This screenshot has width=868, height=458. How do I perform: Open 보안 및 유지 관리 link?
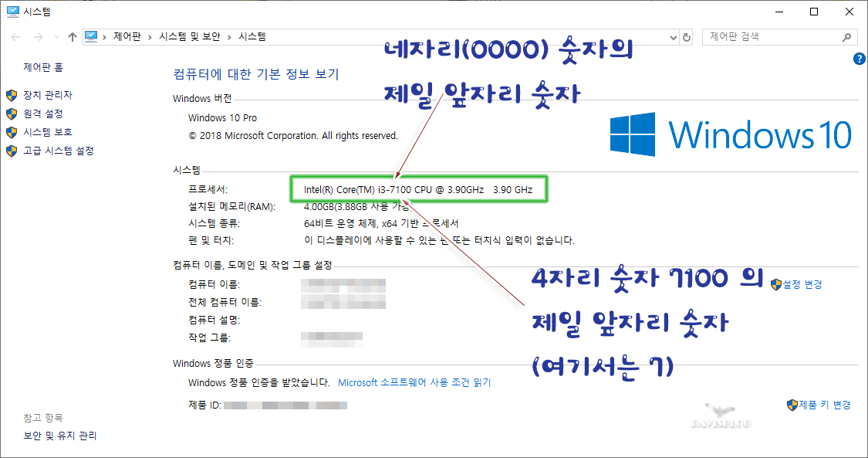pyautogui.click(x=59, y=436)
